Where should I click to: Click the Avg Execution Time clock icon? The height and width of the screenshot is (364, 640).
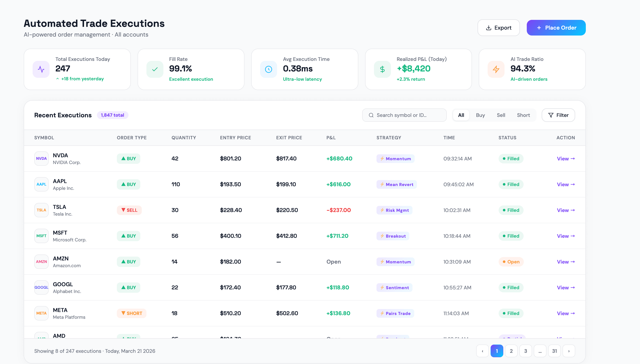tap(268, 69)
